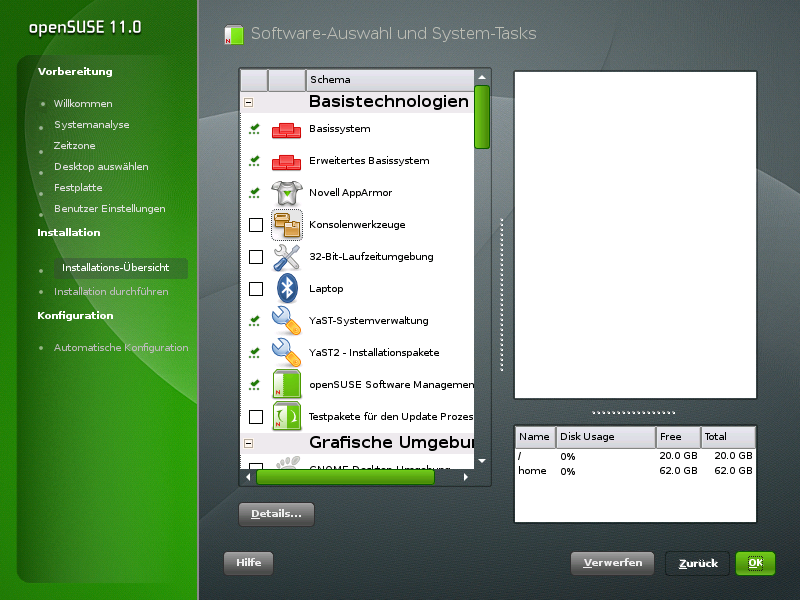
Task: Select Benutzer Einstellungen in the sidebar
Action: coord(110,209)
